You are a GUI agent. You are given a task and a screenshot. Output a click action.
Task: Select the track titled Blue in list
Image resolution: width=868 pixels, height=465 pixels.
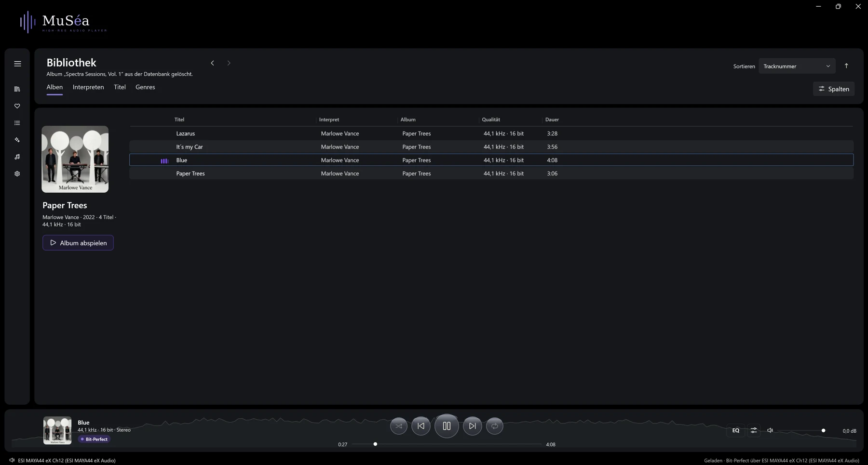(x=182, y=160)
